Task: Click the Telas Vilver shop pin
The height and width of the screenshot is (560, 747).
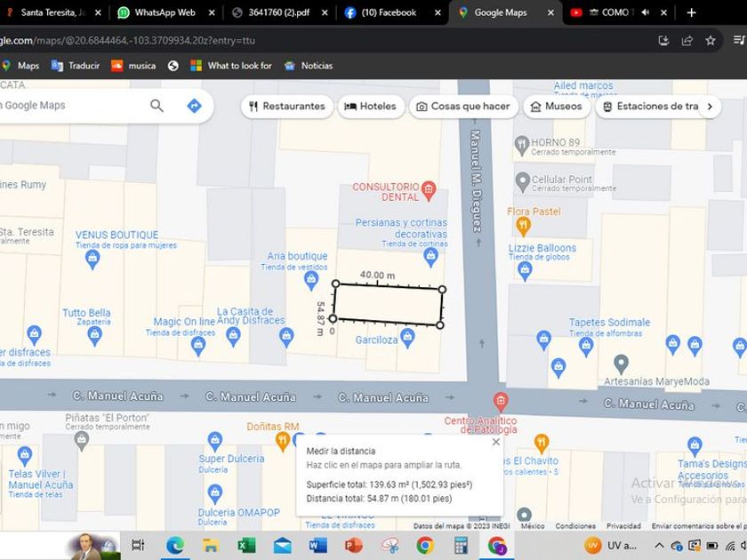Action: click(24, 456)
